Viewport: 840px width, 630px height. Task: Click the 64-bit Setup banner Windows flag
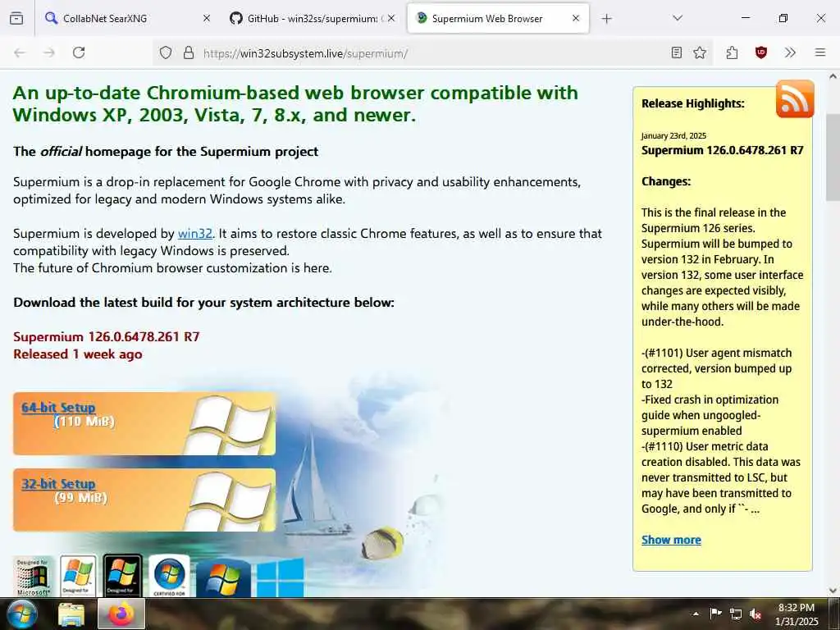click(x=230, y=425)
